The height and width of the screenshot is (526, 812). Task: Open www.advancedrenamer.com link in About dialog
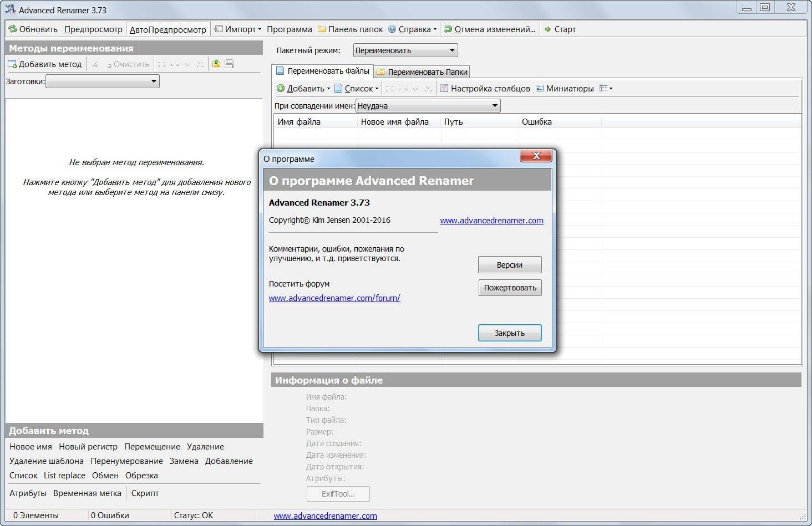click(x=491, y=220)
